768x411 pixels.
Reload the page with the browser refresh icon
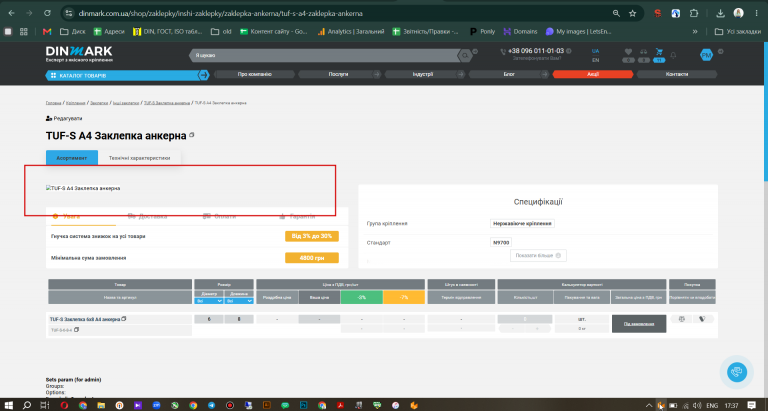click(x=47, y=13)
